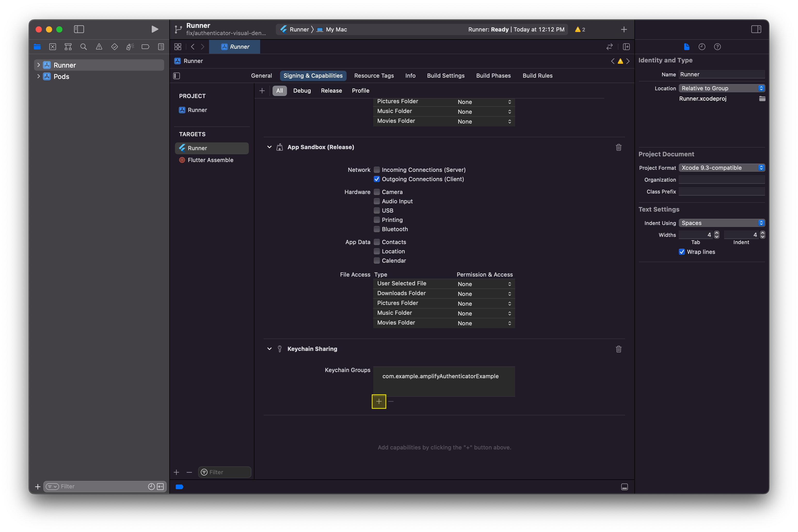This screenshot has width=798, height=532.
Task: Expand the Runner project in navigator
Action: (38, 65)
